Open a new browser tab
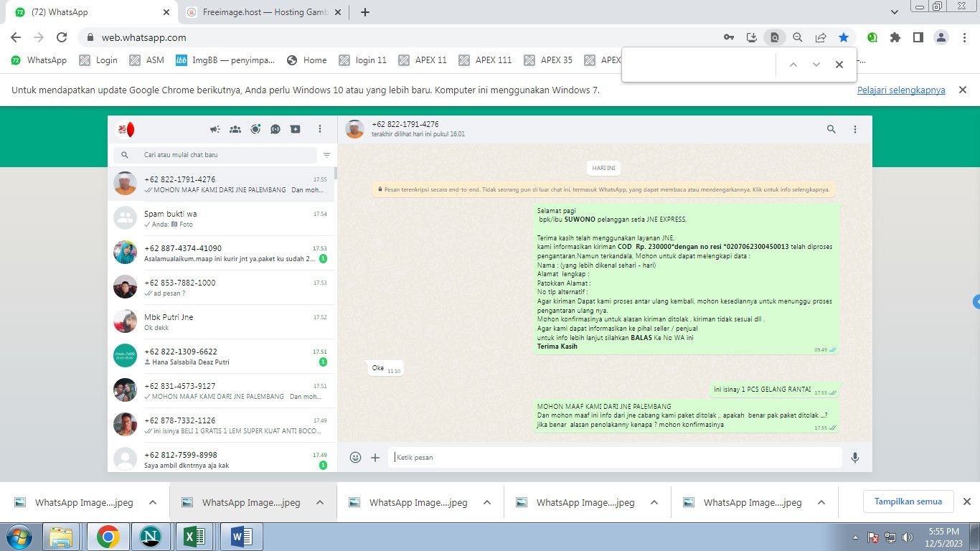980x551 pixels. point(364,12)
